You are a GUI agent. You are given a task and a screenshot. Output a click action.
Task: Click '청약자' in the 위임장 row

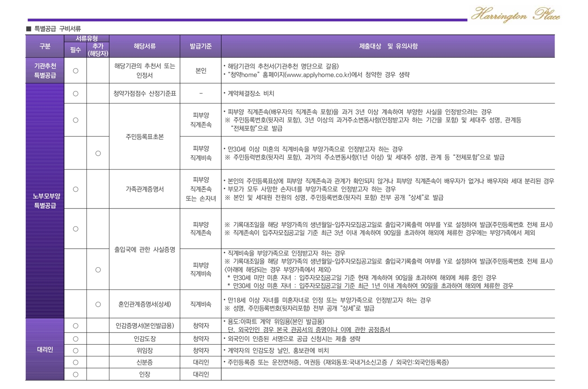201,351
